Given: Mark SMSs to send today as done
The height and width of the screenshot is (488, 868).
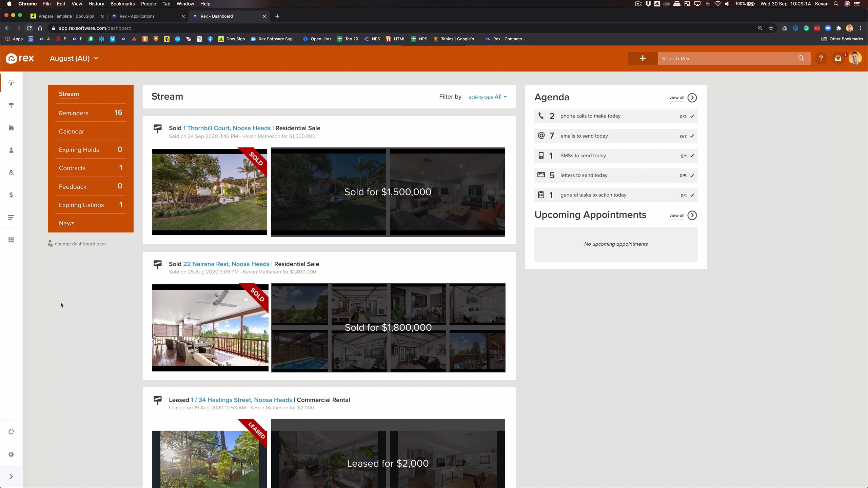Looking at the screenshot, I should [692, 156].
